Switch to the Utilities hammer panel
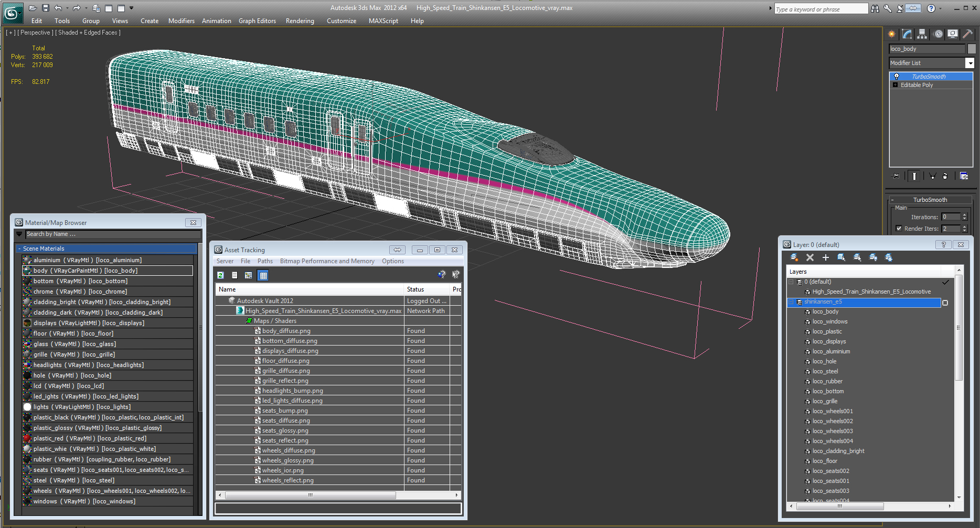This screenshot has width=980, height=528. [968, 34]
